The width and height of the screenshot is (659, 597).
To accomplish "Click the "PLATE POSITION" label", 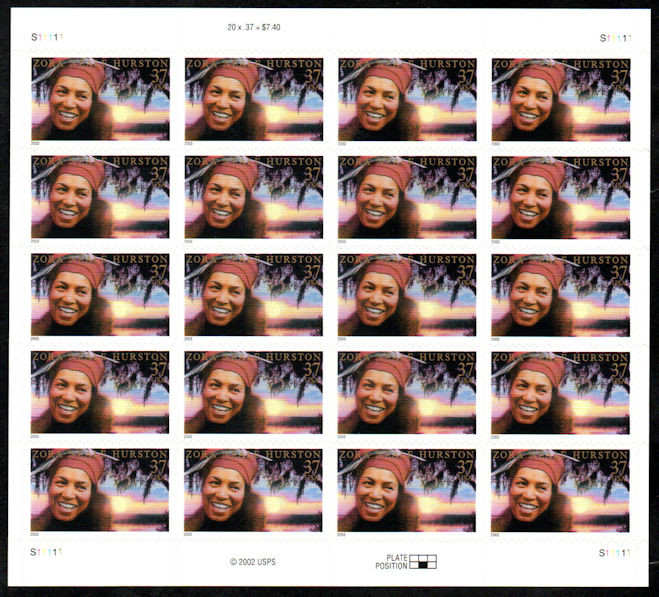I will coord(391,562).
